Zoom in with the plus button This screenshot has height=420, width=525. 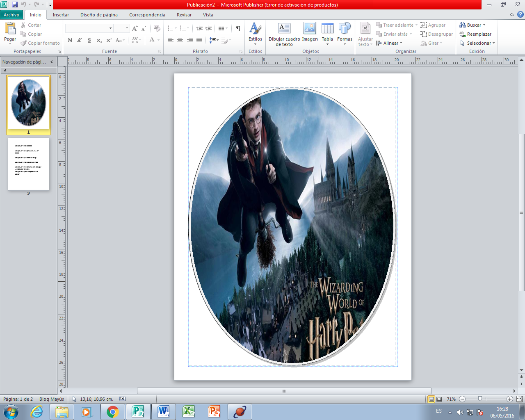510,399
